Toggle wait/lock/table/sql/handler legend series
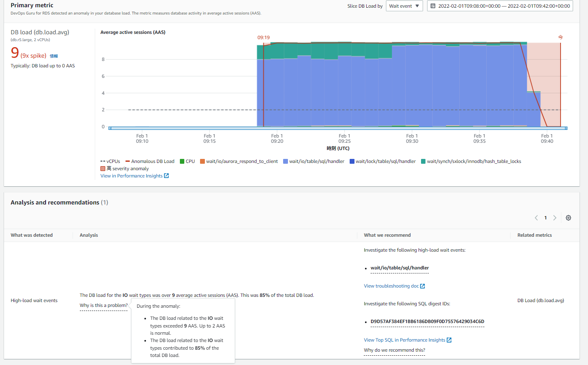Image resolution: width=588 pixels, height=365 pixels. pos(382,161)
